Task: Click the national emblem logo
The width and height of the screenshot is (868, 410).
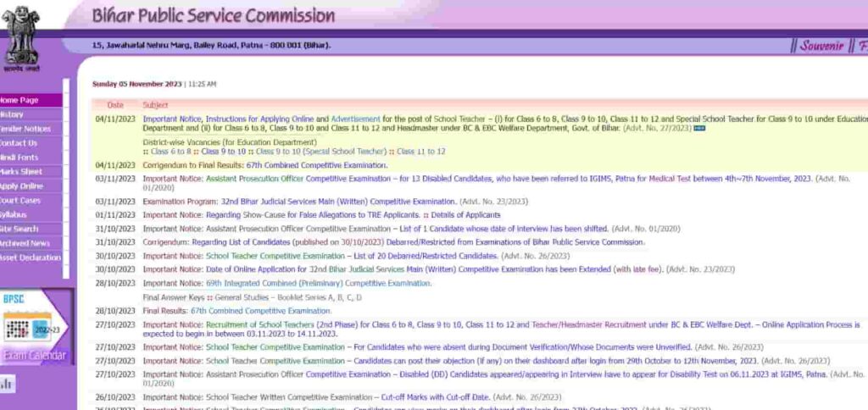Action: point(21,39)
